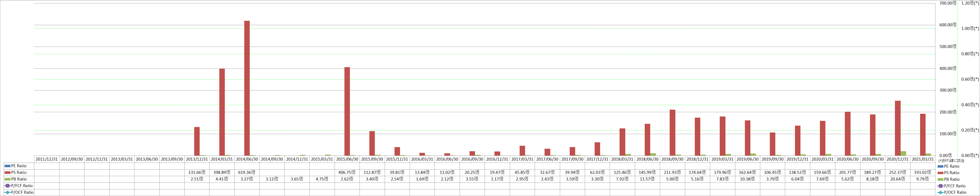Image resolution: width=980 pixels, height=196 pixels.
Task: Click the PB value 1.17倍 cell
Action: tap(497, 179)
